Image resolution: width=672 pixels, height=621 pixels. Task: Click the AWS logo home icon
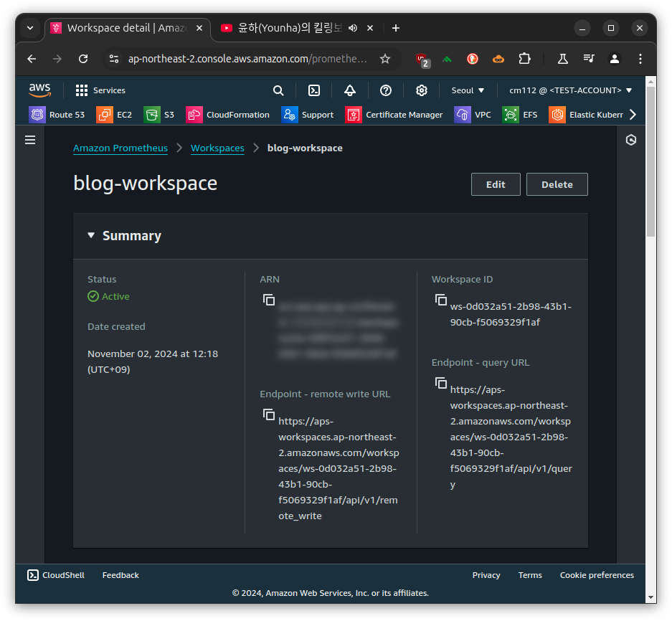(x=40, y=90)
